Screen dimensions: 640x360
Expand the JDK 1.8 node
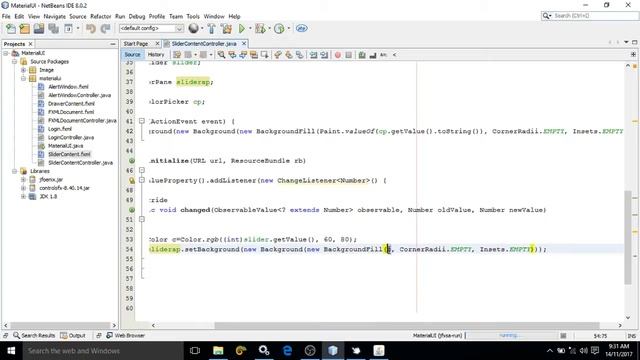point(23,197)
